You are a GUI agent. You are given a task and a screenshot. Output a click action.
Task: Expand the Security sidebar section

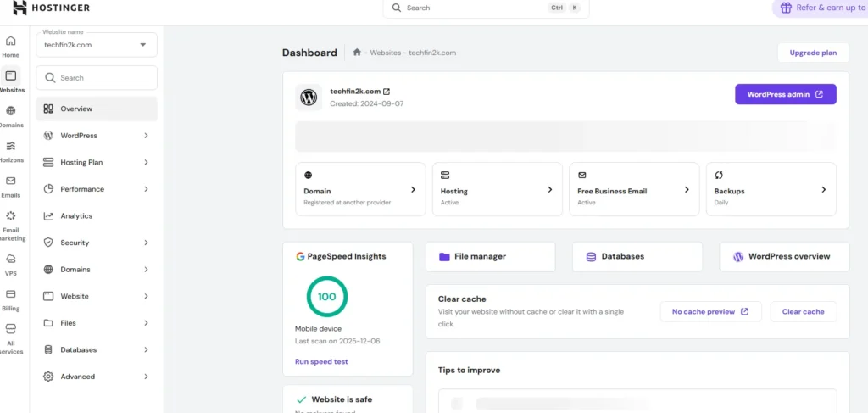point(146,243)
